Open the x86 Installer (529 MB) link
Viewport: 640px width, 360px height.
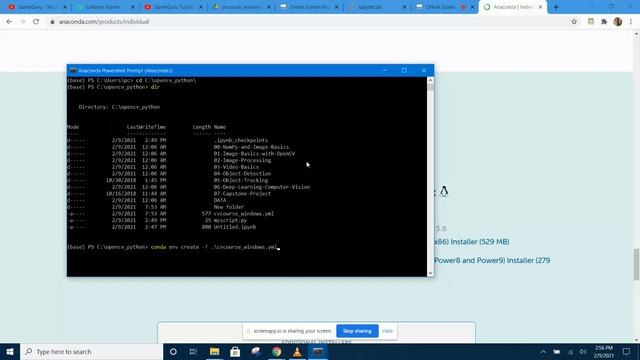(x=471, y=242)
